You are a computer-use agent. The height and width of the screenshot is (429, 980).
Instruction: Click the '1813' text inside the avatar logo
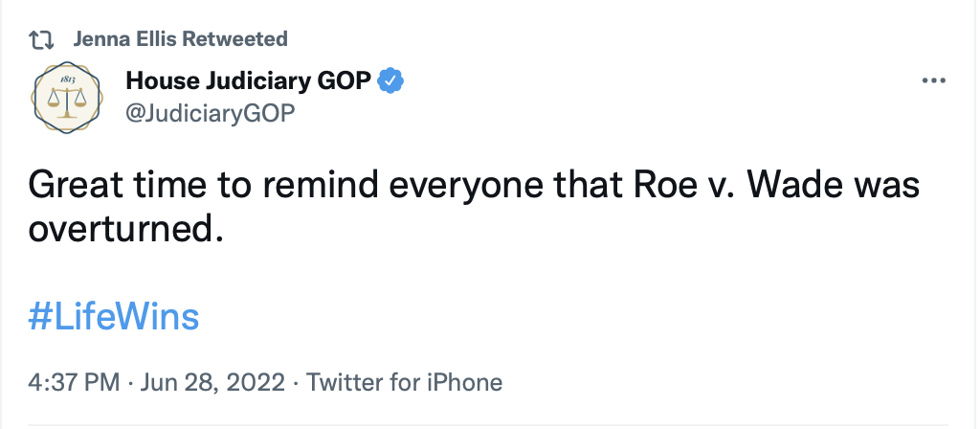click(67, 79)
